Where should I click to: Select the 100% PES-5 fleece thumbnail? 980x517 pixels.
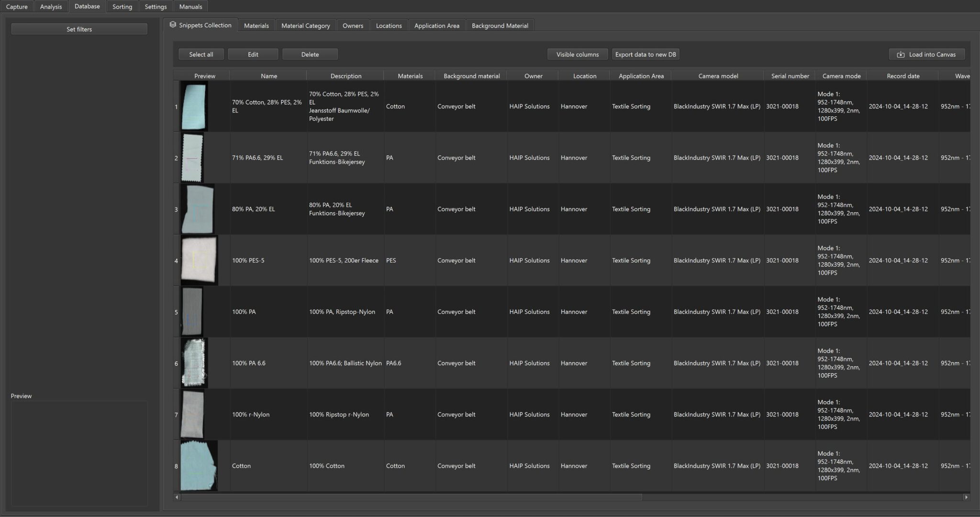pos(199,261)
